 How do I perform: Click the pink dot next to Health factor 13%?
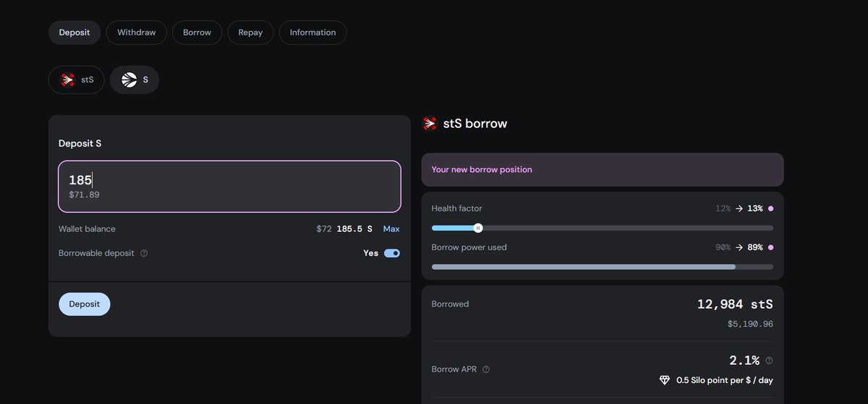(x=770, y=209)
